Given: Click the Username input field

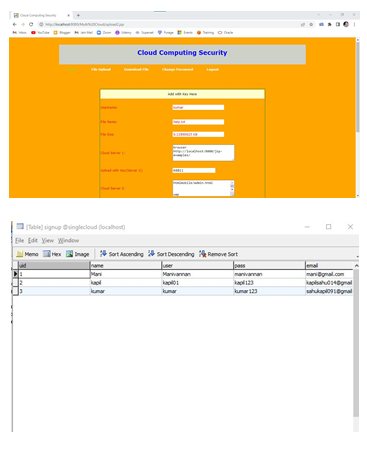Looking at the screenshot, I should (198, 107).
